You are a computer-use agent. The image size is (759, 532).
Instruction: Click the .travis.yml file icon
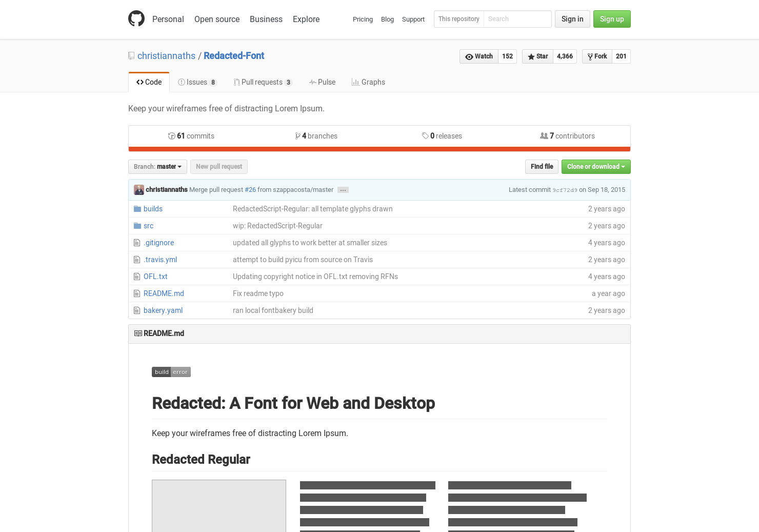pyautogui.click(x=137, y=260)
